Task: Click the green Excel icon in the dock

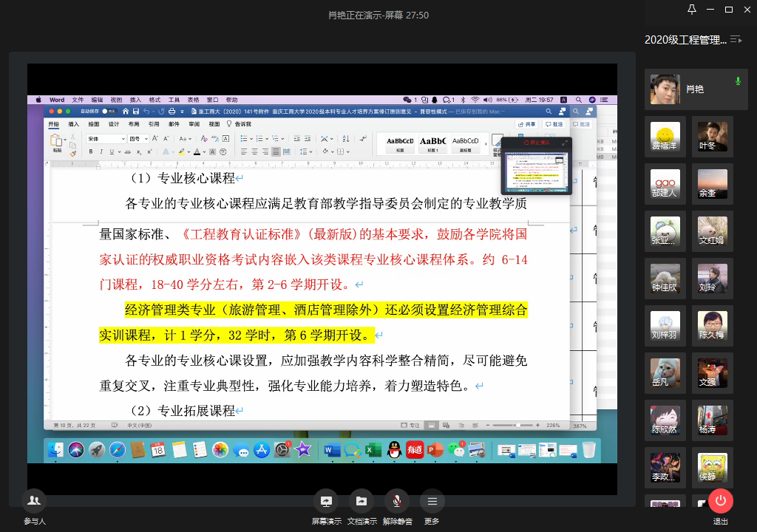Action: point(373,449)
